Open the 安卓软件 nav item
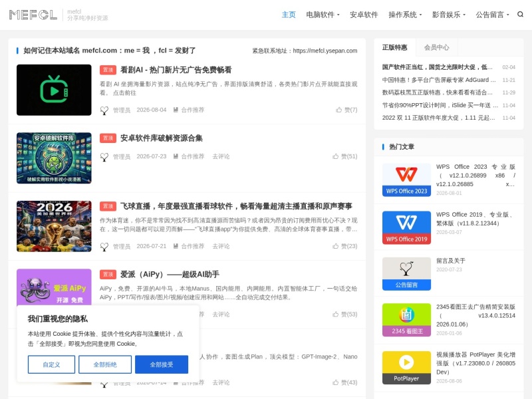Viewport: 532px width, 399px height. point(364,15)
